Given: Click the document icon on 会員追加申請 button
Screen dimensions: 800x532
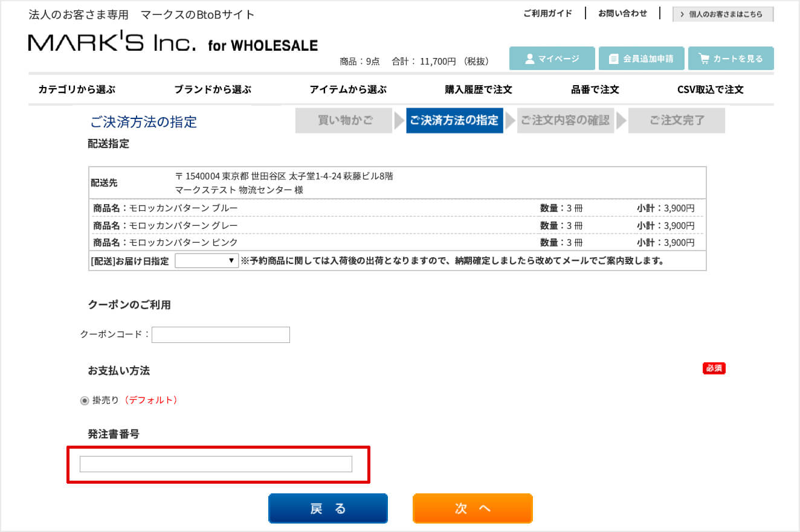Looking at the screenshot, I should click(x=614, y=59).
